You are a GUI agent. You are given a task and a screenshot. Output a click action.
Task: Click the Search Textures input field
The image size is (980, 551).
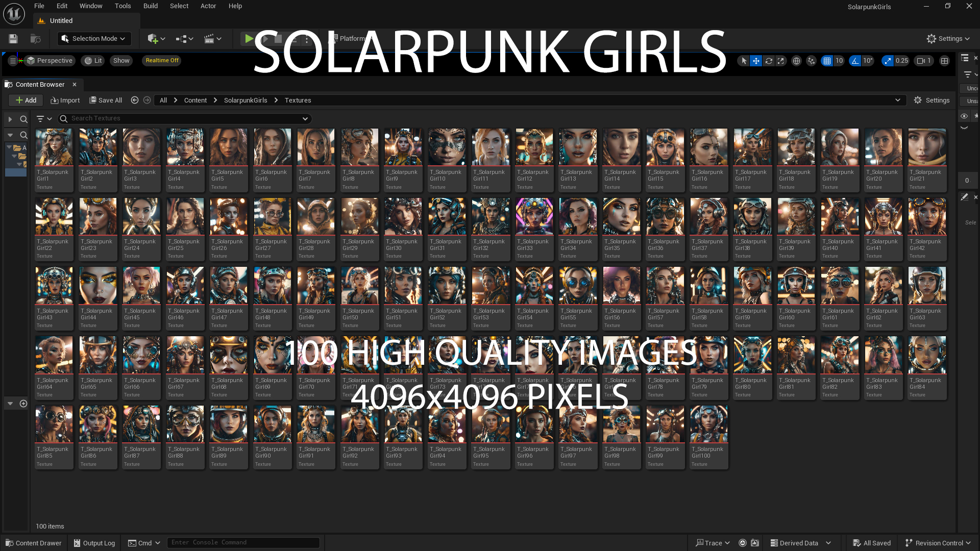tap(184, 119)
